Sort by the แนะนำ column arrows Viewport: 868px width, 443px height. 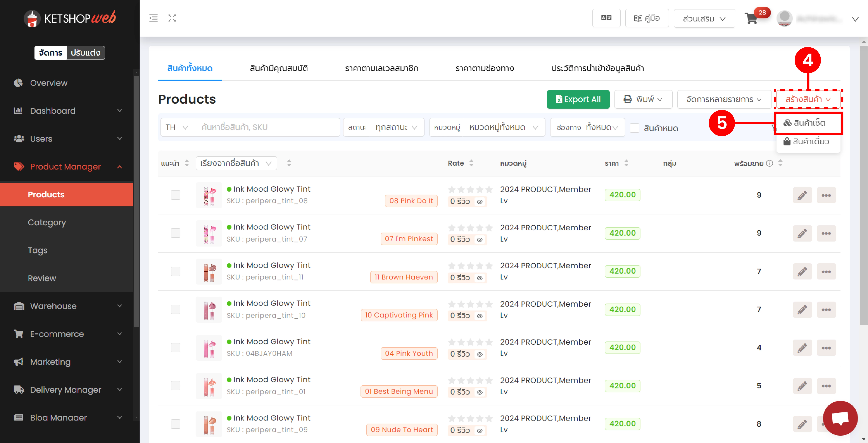click(x=187, y=163)
